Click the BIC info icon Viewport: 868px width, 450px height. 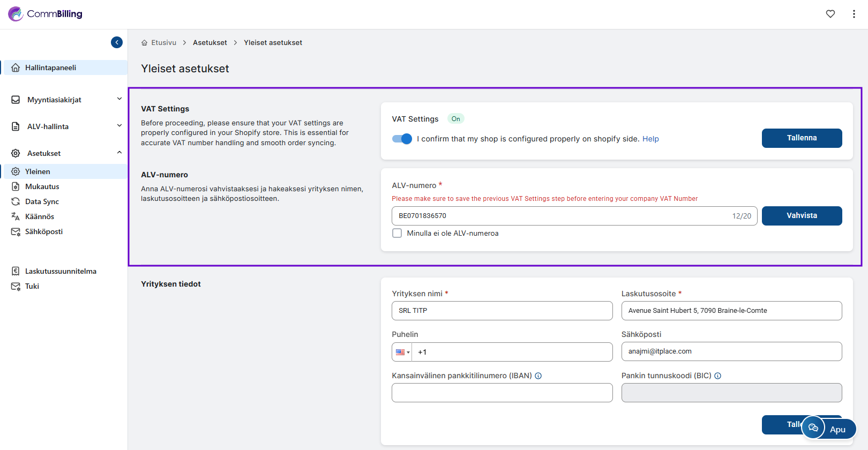pos(718,376)
